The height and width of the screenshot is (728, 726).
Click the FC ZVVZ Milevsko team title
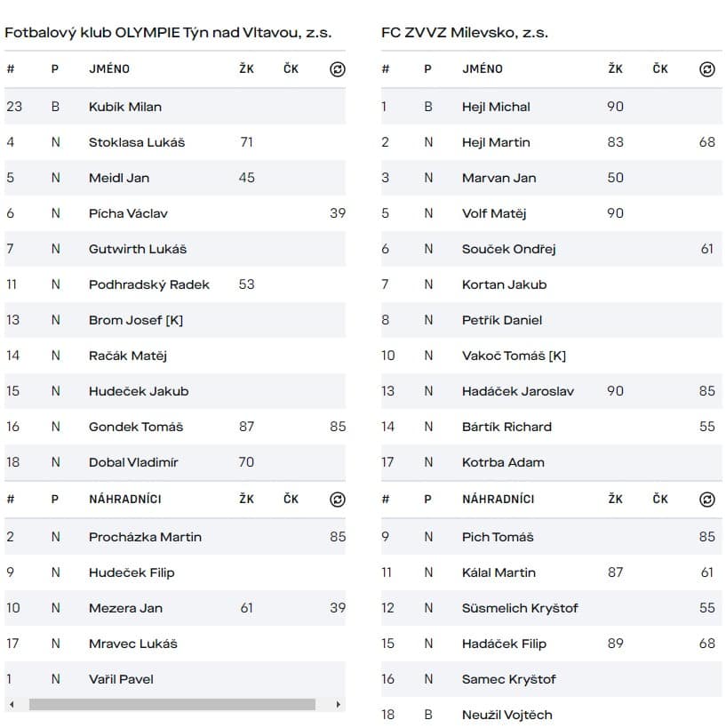(x=465, y=33)
